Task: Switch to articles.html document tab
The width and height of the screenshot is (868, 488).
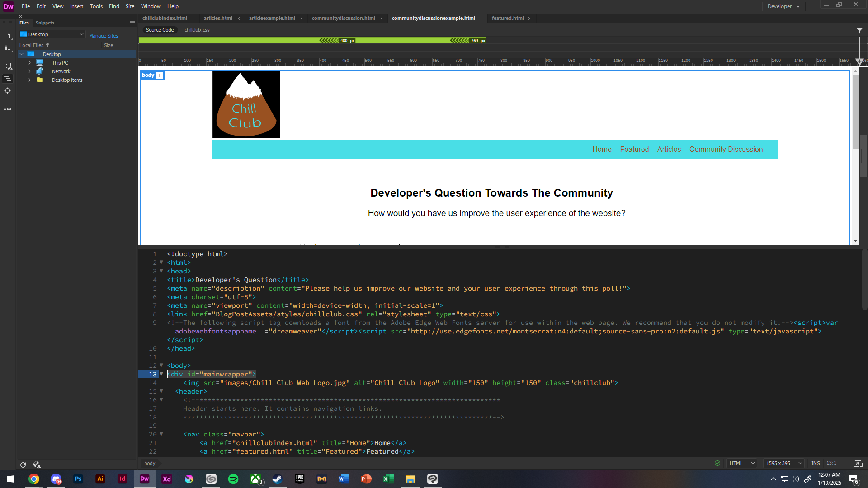Action: pos(218,19)
